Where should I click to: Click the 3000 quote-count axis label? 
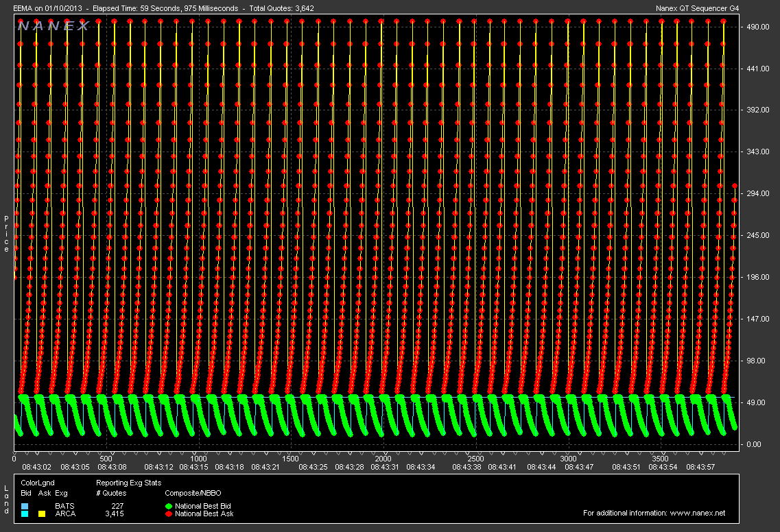[x=568, y=459]
